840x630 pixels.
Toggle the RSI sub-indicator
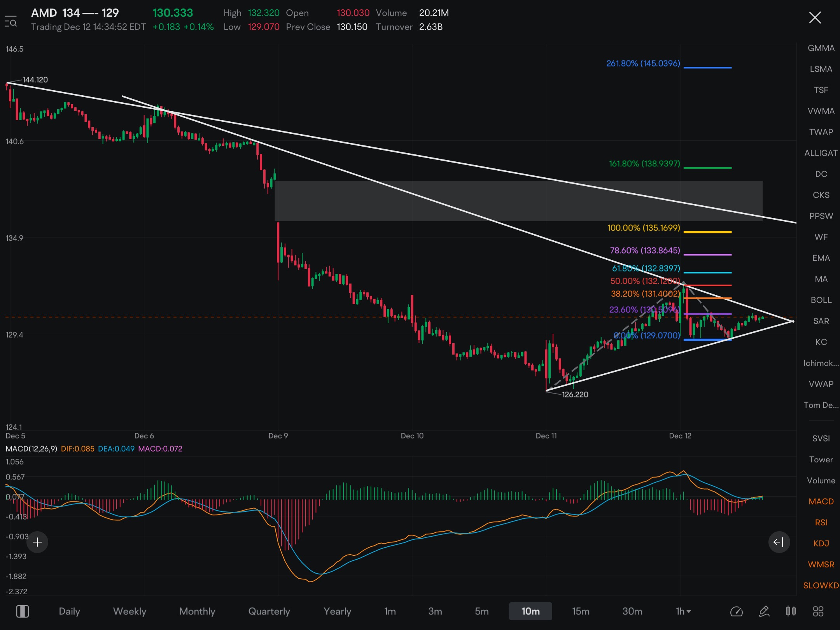click(821, 523)
